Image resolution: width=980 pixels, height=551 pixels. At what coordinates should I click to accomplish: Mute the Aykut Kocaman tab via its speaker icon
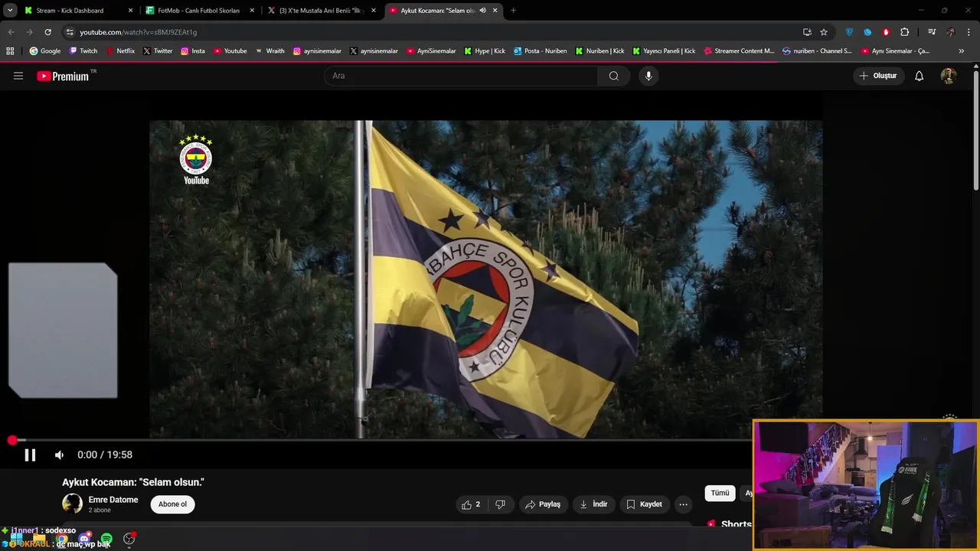click(x=482, y=11)
